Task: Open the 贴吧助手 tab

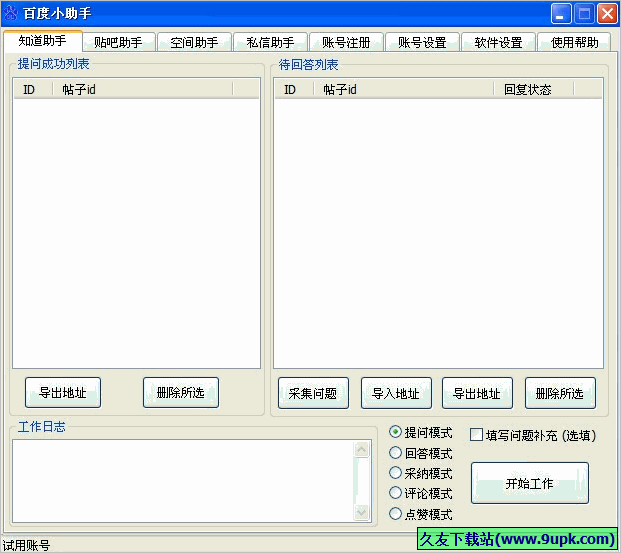Action: [118, 42]
